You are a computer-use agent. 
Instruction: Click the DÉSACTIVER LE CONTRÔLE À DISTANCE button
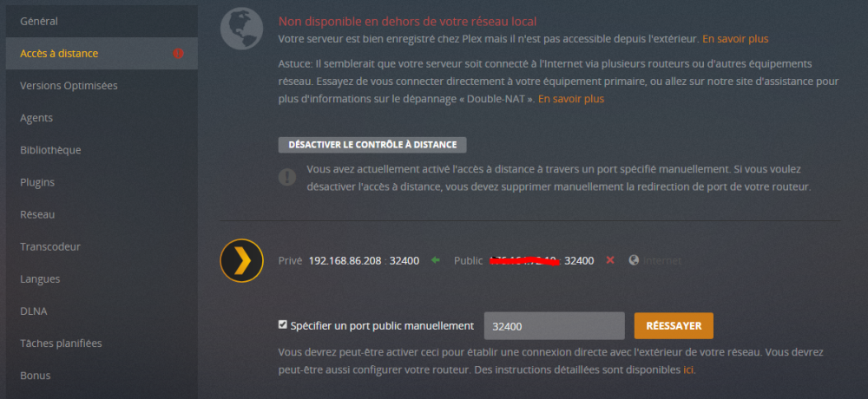372,145
